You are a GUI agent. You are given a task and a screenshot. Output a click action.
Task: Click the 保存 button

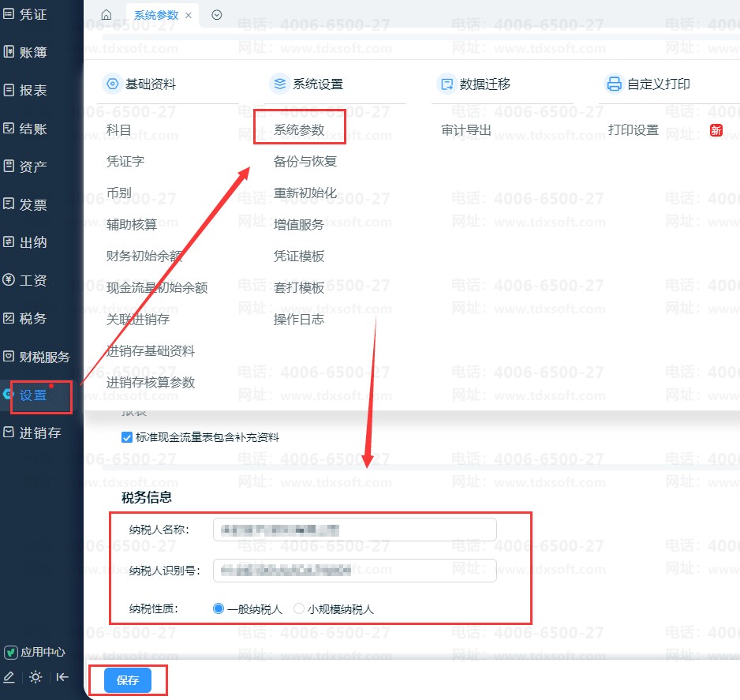[128, 679]
